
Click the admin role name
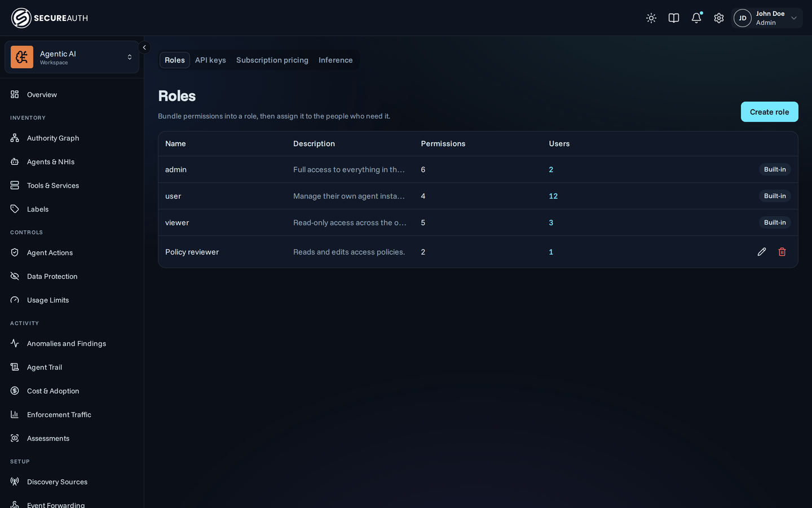click(176, 169)
